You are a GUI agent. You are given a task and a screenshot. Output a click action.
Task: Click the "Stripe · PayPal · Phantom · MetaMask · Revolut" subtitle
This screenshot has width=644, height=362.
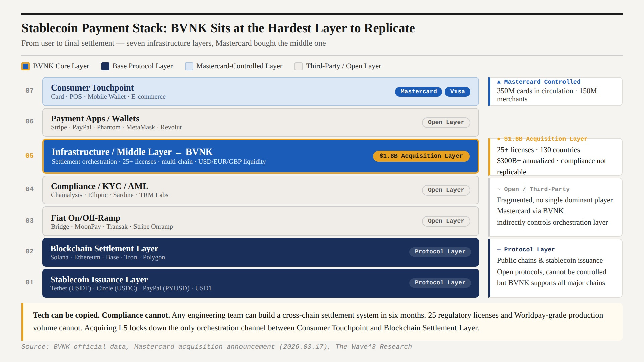(x=116, y=127)
